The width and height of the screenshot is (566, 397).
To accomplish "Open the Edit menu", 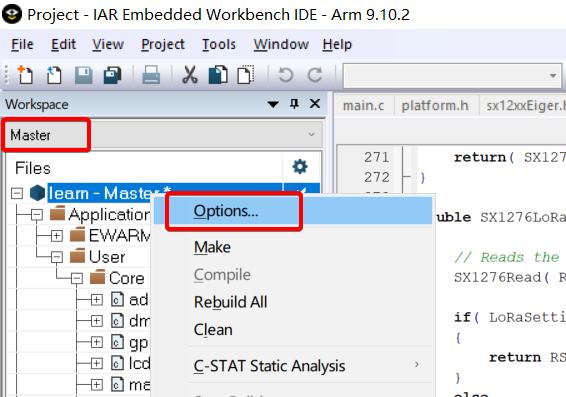I will tap(64, 44).
